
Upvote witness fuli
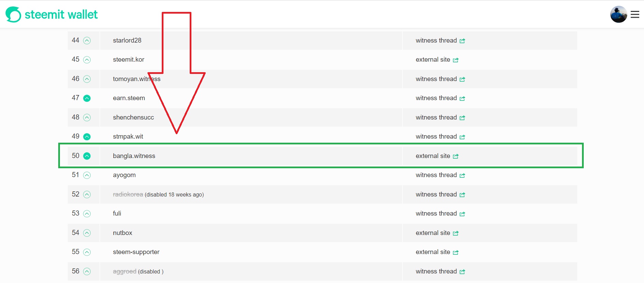pos(87,214)
